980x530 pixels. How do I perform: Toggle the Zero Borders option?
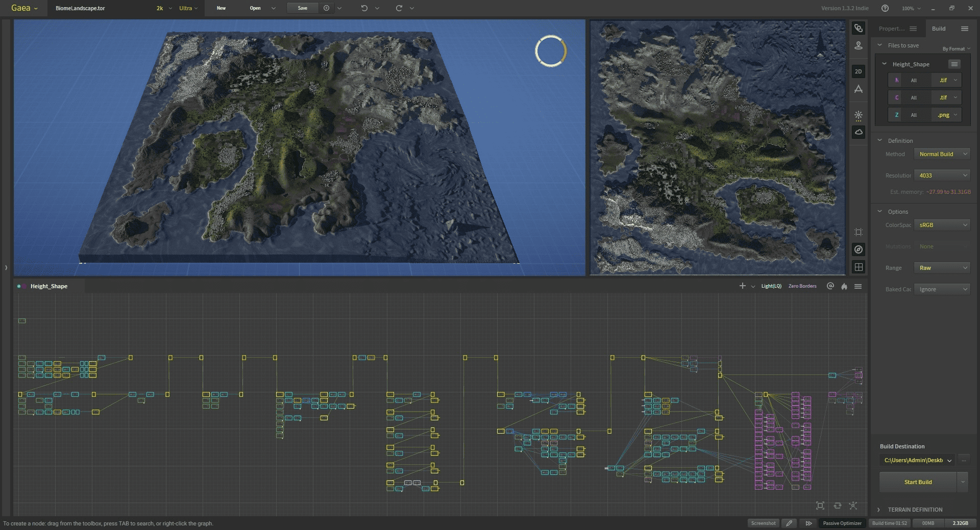pyautogui.click(x=802, y=286)
